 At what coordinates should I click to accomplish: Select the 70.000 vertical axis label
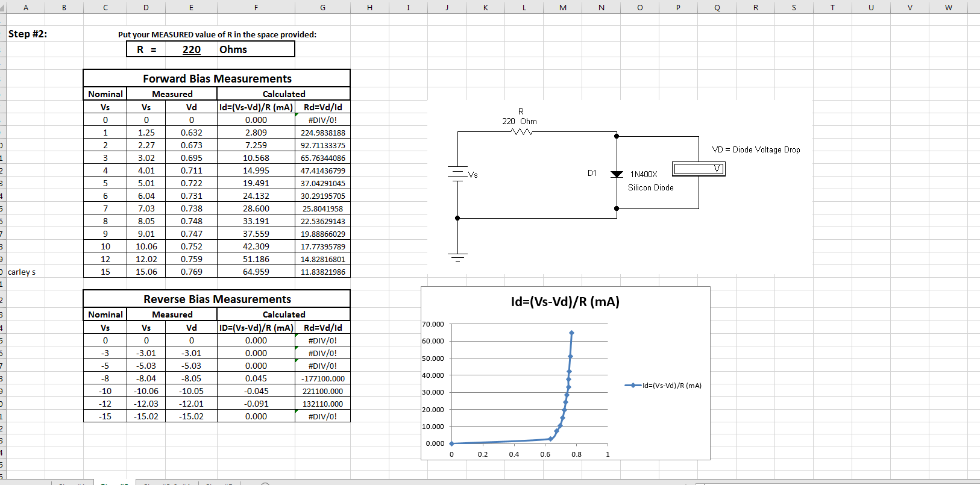tap(433, 324)
